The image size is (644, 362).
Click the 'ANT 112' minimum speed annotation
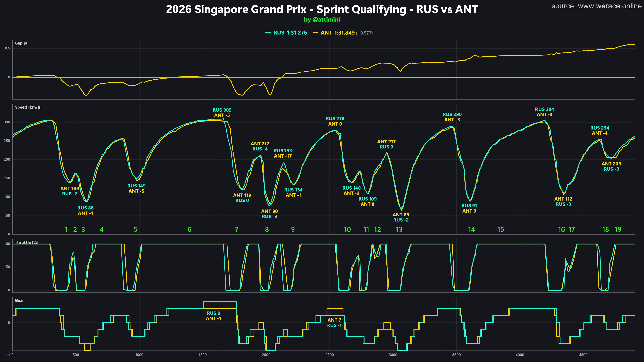563,199
